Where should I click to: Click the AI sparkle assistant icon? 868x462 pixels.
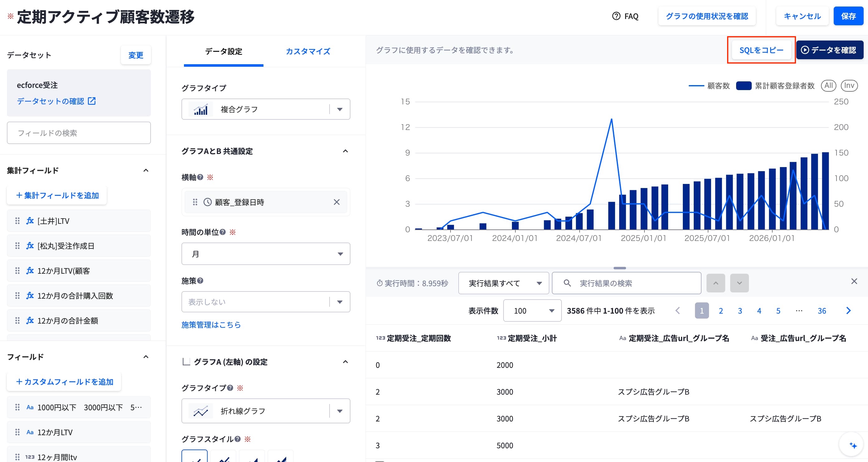click(853, 445)
